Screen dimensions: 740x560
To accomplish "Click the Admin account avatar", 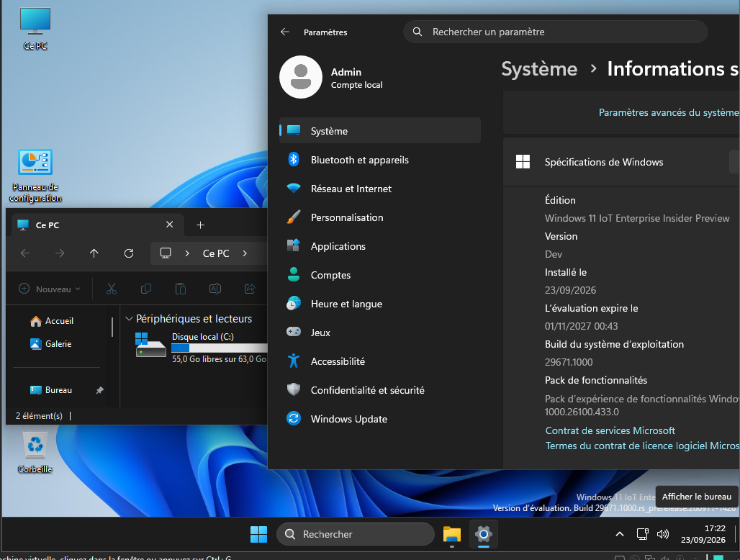I will pos(301,77).
